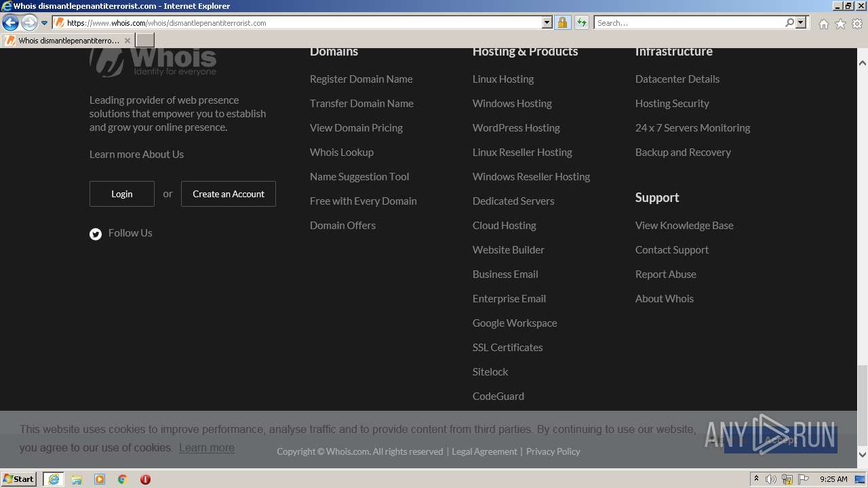The image size is (868, 488).
Task: Open View Domain Pricing link
Action: 356,128
